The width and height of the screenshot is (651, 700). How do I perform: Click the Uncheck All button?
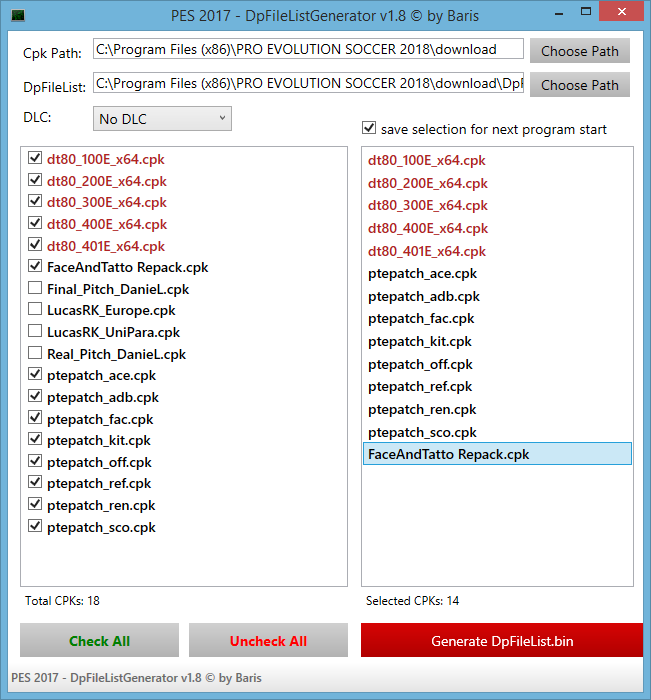tap(268, 641)
